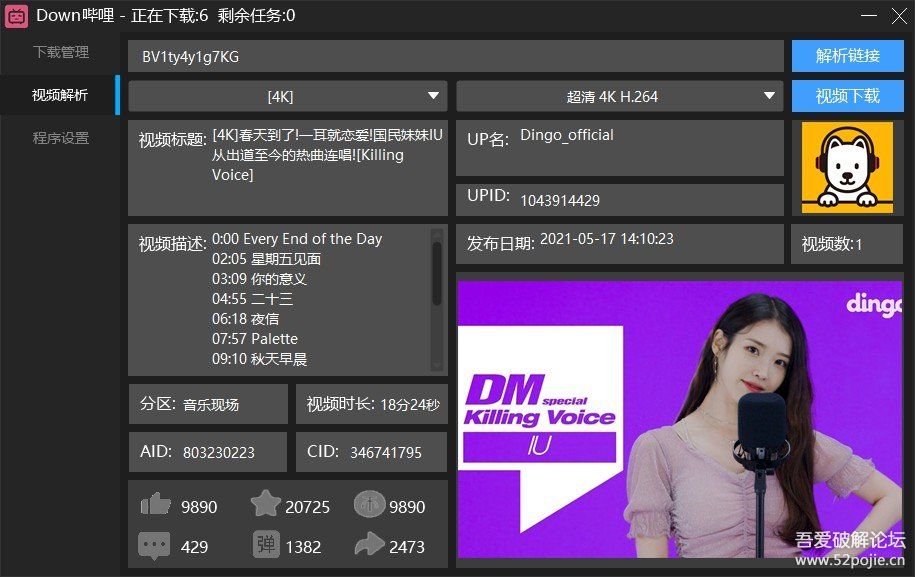Click the IU Killing Voice video cover
Screen dimensions: 915x577
click(x=680, y=420)
